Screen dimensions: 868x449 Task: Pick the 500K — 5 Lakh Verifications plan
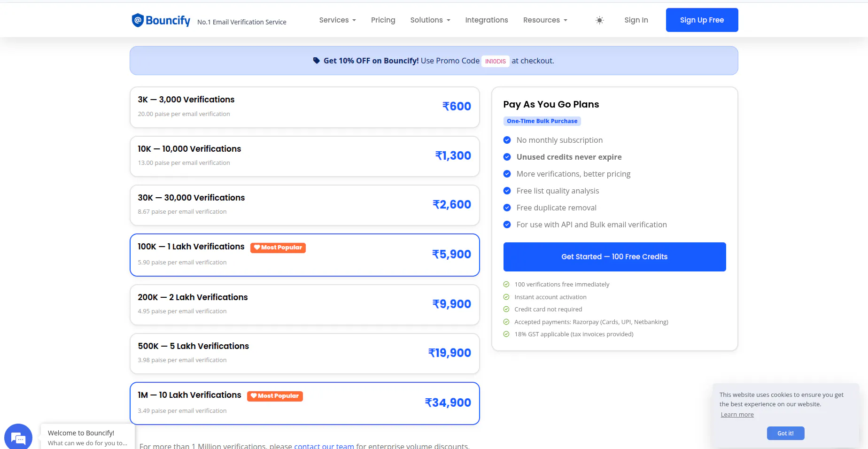pyautogui.click(x=305, y=354)
